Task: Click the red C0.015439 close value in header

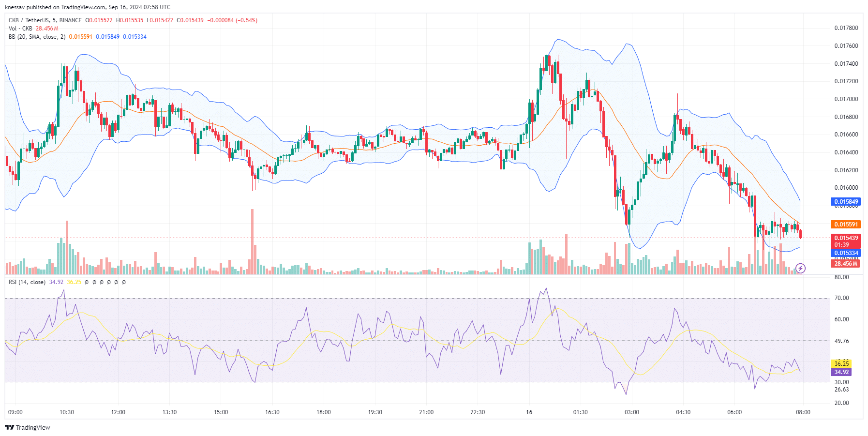Action: [x=190, y=20]
